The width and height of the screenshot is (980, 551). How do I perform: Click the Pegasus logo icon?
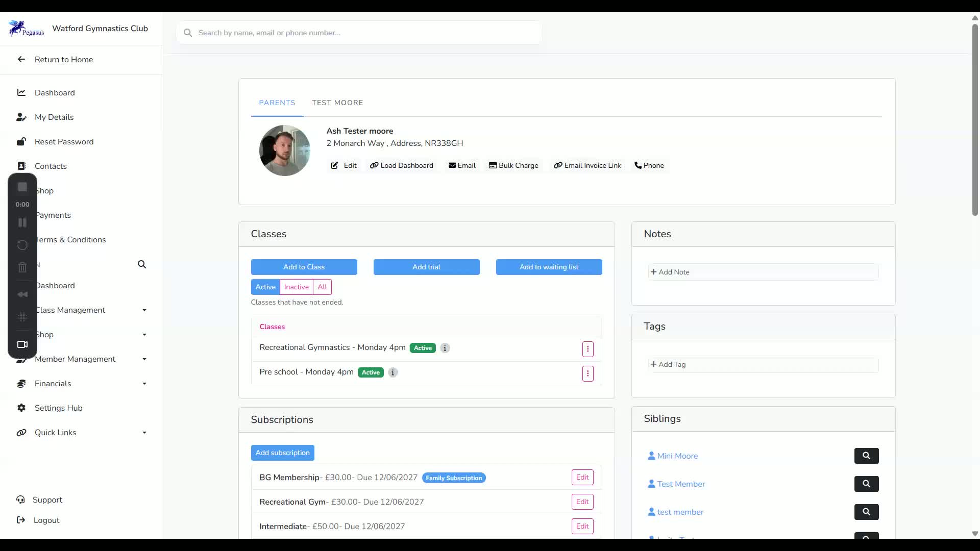[x=26, y=29]
